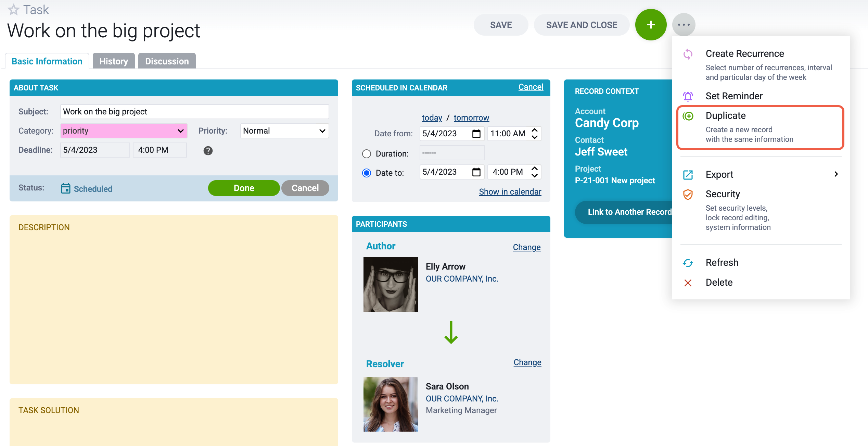Open the Date from calendar picker icon
Screen dimensions: 868x446
click(x=476, y=134)
